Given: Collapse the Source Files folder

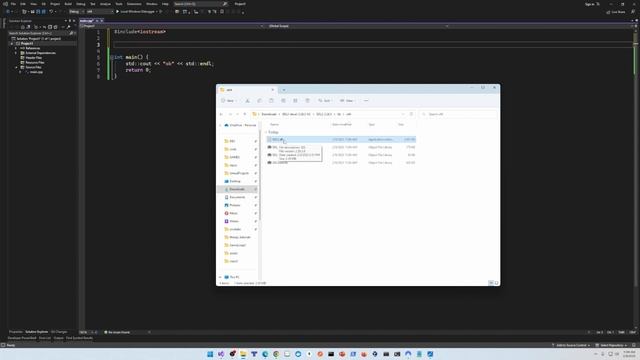Looking at the screenshot, I should tap(16, 67).
